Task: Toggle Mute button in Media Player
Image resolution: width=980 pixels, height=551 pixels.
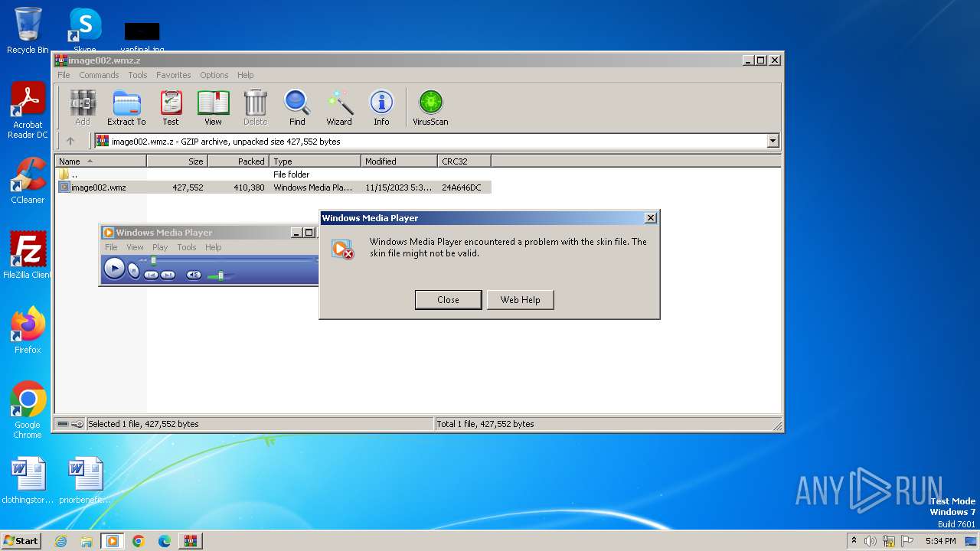Action: coord(194,275)
